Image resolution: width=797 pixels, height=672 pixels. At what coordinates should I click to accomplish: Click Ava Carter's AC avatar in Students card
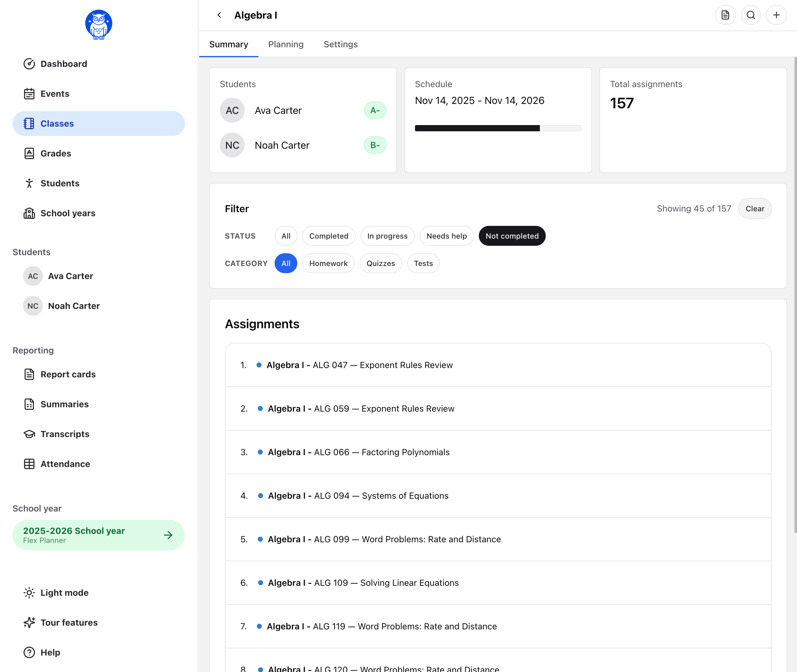pos(232,110)
